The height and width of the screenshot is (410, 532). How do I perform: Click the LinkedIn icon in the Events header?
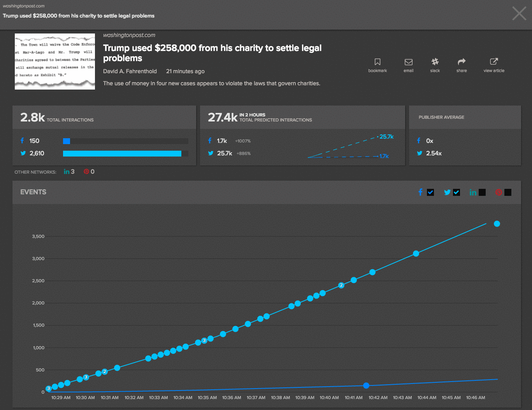pyautogui.click(x=473, y=192)
